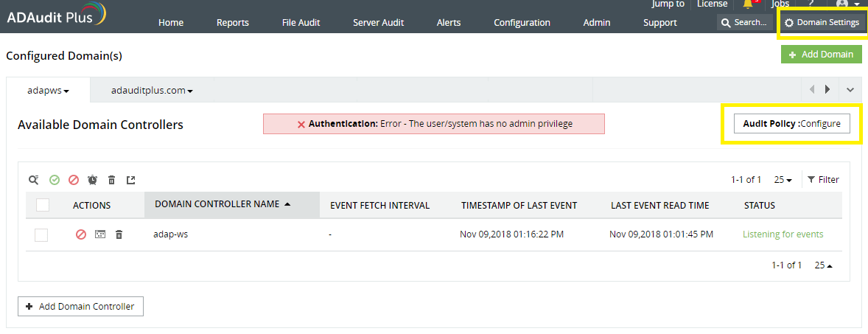Screen dimensions: 868x334
Task: Click the alarm clock schedule icon
Action: [93, 180]
